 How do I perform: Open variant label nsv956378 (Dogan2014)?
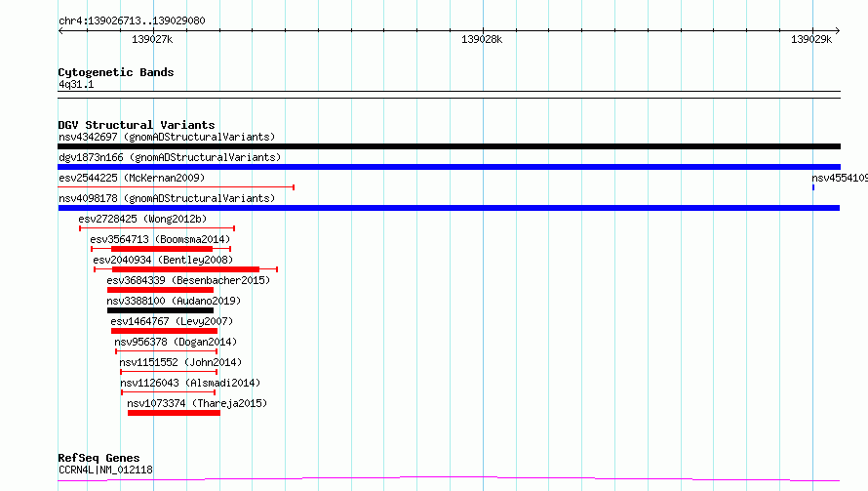click(176, 342)
